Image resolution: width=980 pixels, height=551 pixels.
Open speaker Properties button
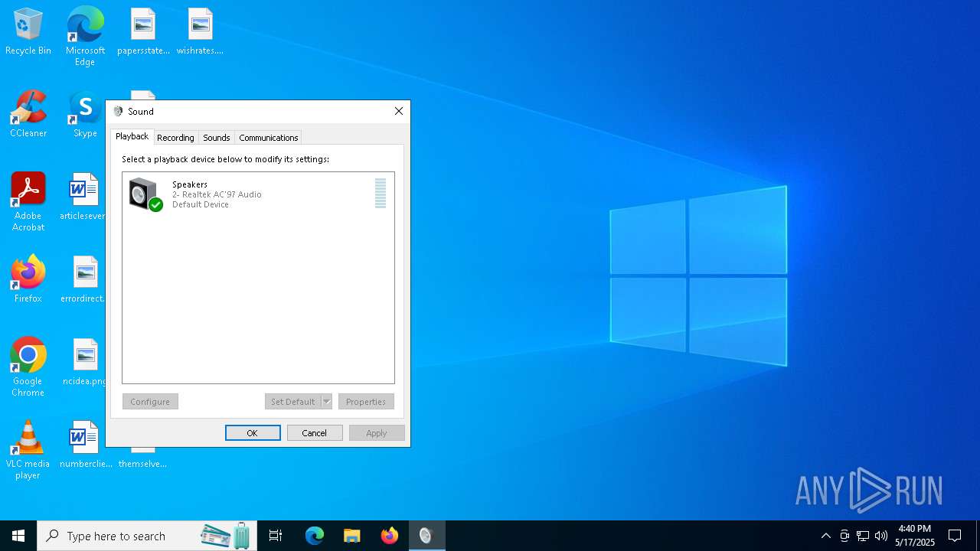366,402
